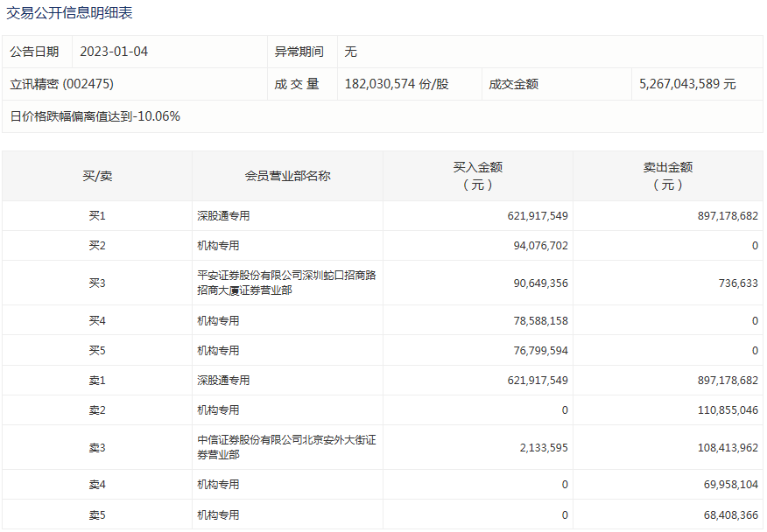Select sell amount 110,855,046

point(728,410)
